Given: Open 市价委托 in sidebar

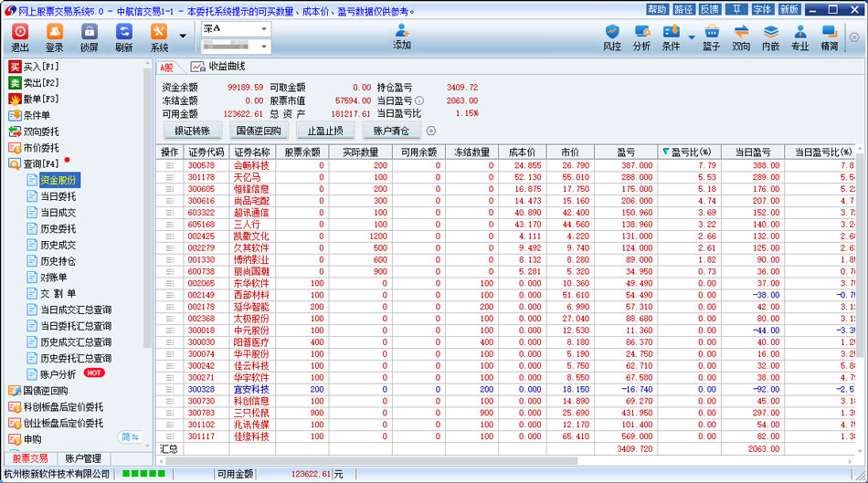Looking at the screenshot, I should [x=34, y=148].
